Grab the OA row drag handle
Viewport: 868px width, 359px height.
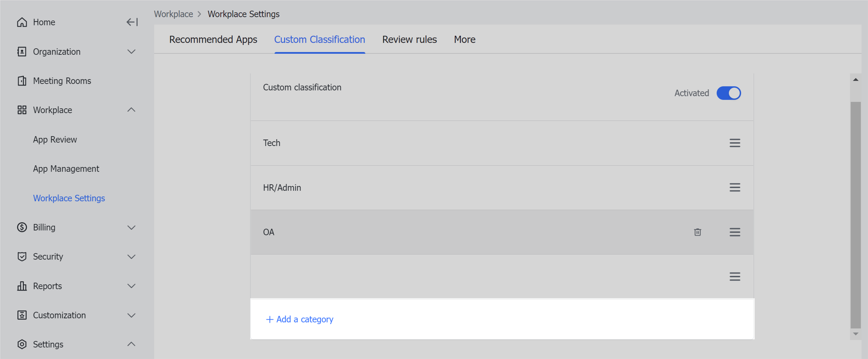click(x=735, y=232)
